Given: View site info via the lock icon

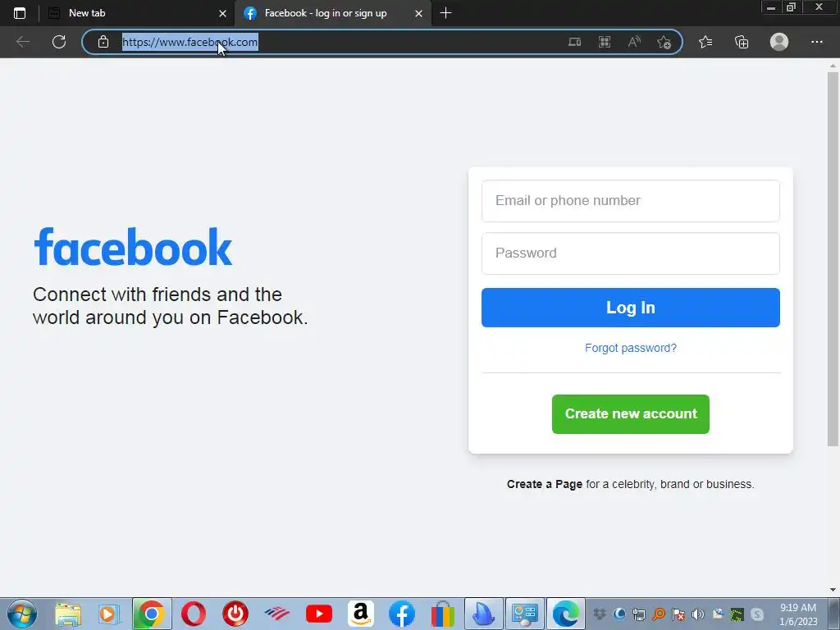Looking at the screenshot, I should 103,42.
